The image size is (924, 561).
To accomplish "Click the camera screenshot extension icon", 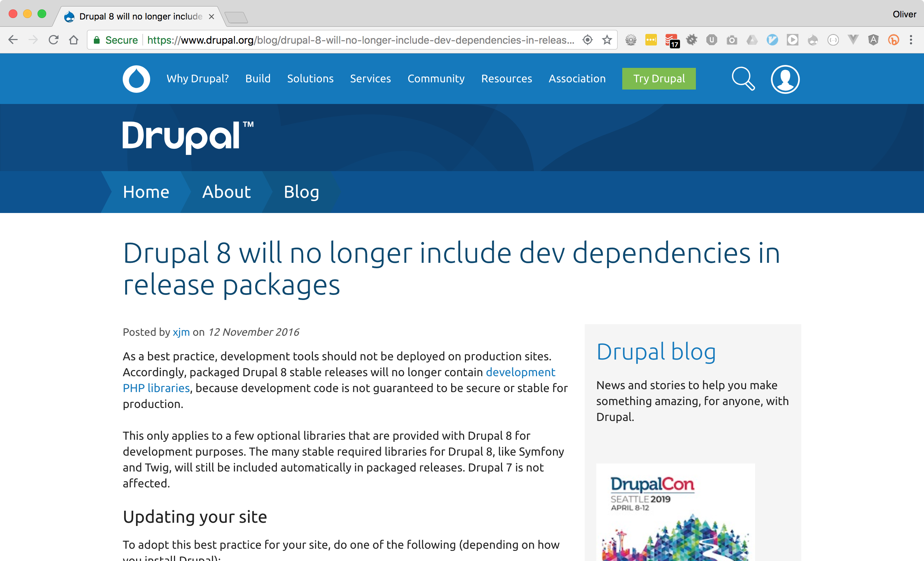I will [731, 40].
